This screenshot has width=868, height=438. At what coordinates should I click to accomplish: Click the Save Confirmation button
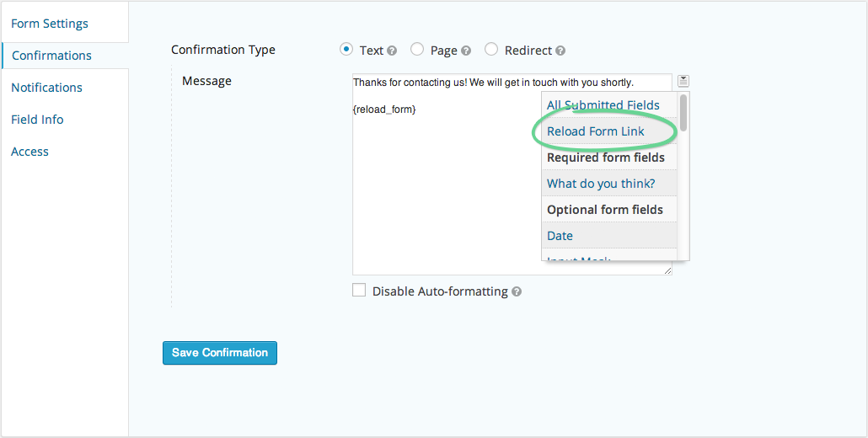[x=220, y=353]
